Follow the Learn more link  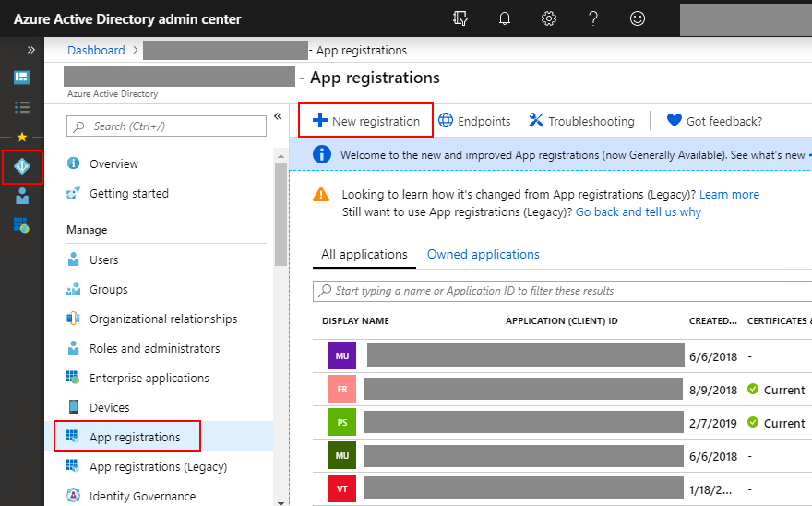coord(729,195)
